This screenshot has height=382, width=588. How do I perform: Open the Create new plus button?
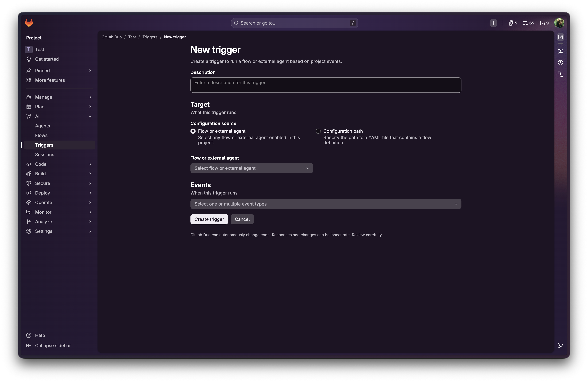tap(493, 23)
